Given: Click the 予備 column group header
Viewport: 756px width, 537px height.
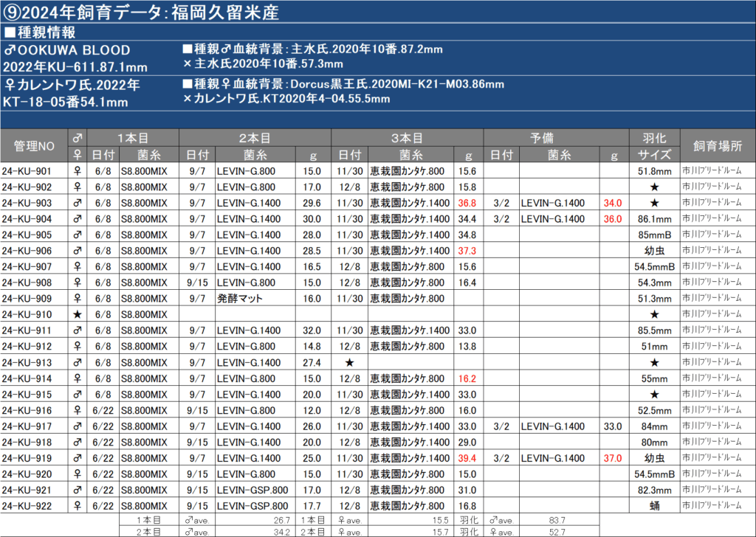Looking at the screenshot, I should pos(555,138).
